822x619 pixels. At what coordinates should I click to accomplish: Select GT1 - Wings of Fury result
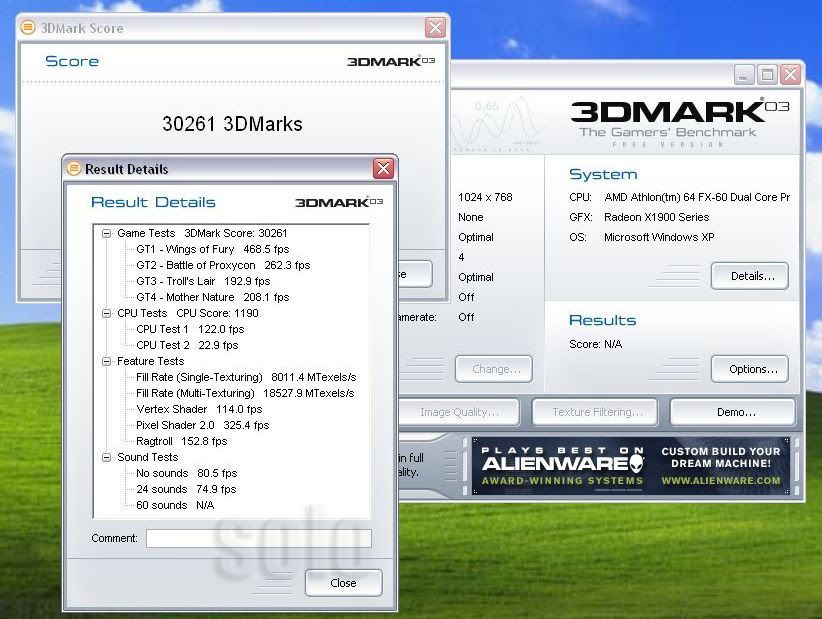[212, 249]
